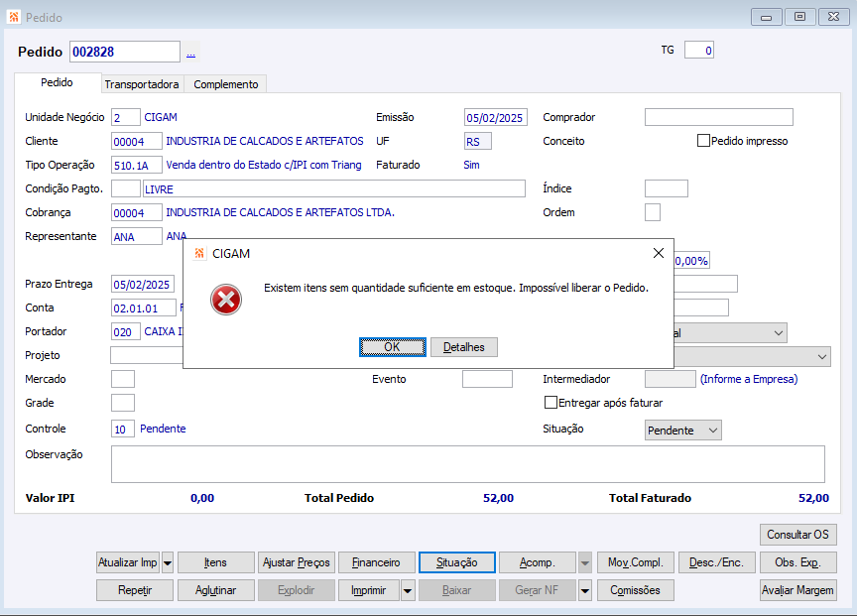
Task: Click the Atualizar Imp button
Action: [x=127, y=562]
